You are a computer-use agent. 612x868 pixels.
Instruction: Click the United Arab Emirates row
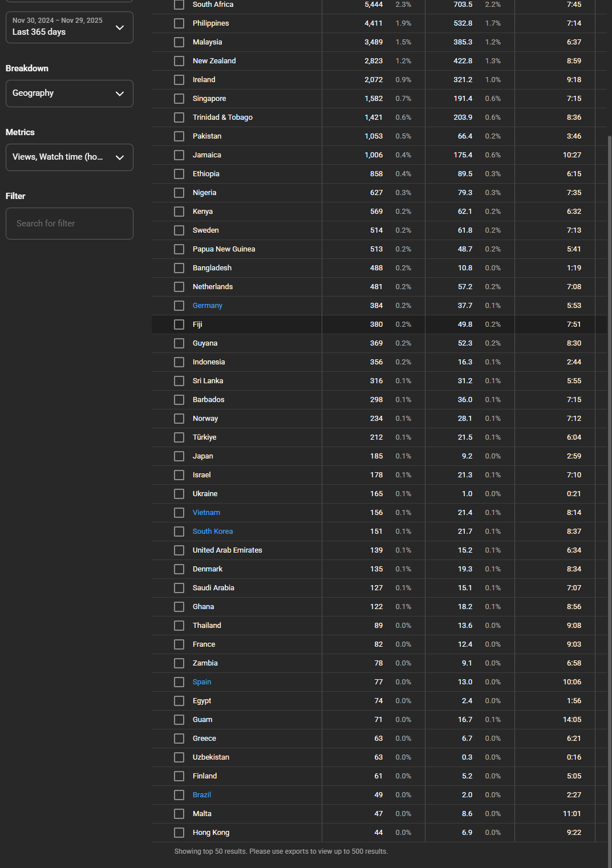tap(227, 550)
